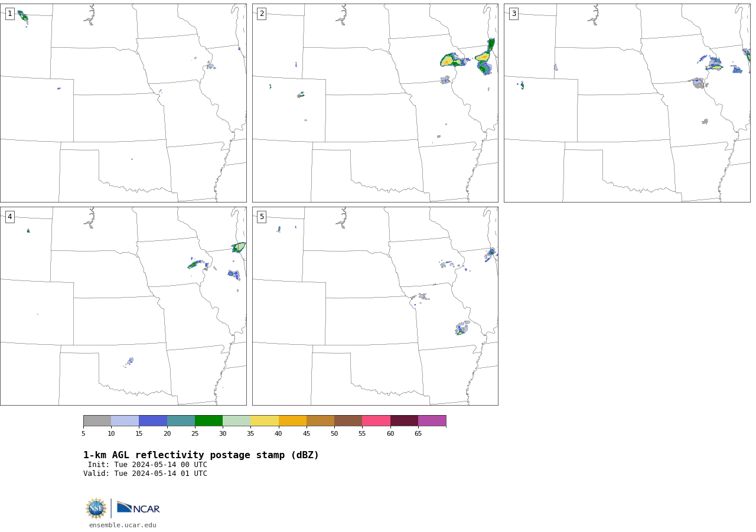Click the panel number label 5
The width and height of the screenshot is (756, 532).
(x=262, y=217)
